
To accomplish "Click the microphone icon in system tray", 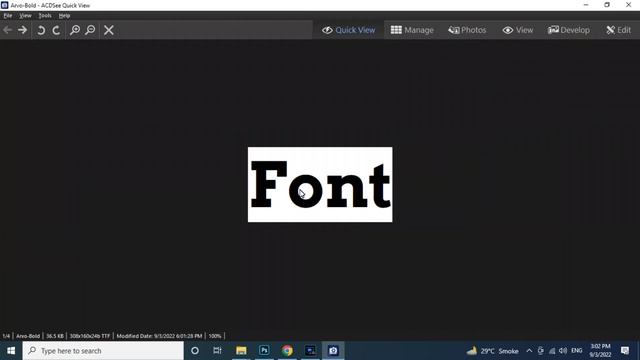I will point(540,351).
